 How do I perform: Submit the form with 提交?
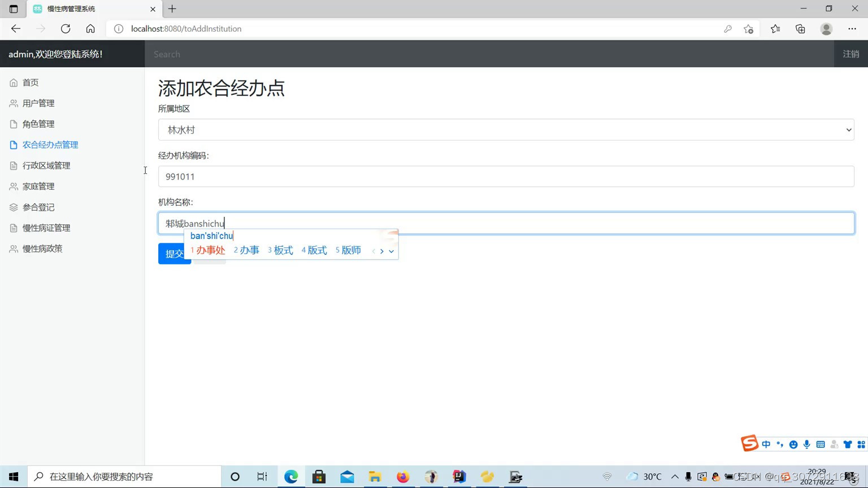click(175, 254)
